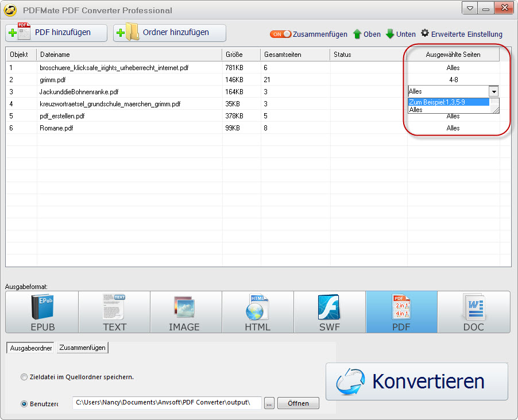Click 'Alles' page cell for broschuere row
The width and height of the screenshot is (518, 420).
[453, 67]
